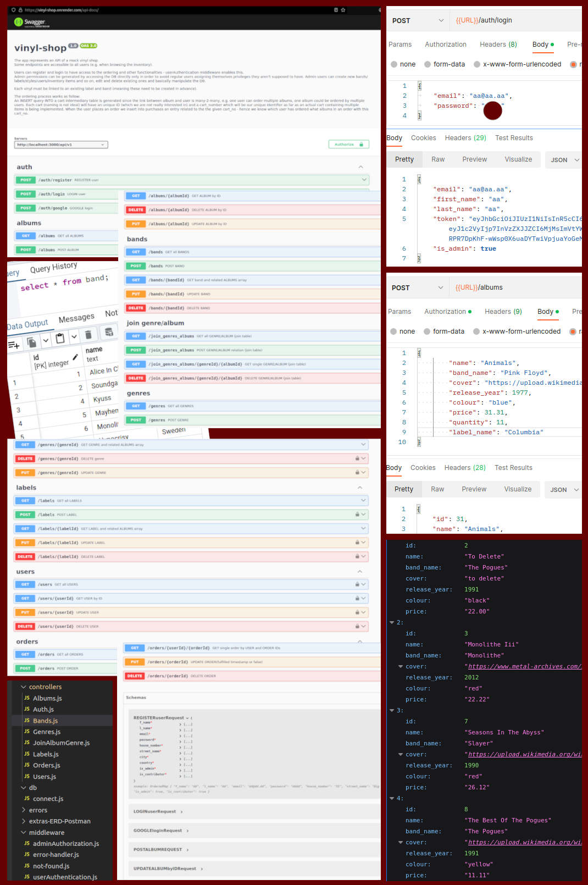588x885 pixels.
Task: Open the Servers dropdown with localhost URL
Action: tap(61, 145)
